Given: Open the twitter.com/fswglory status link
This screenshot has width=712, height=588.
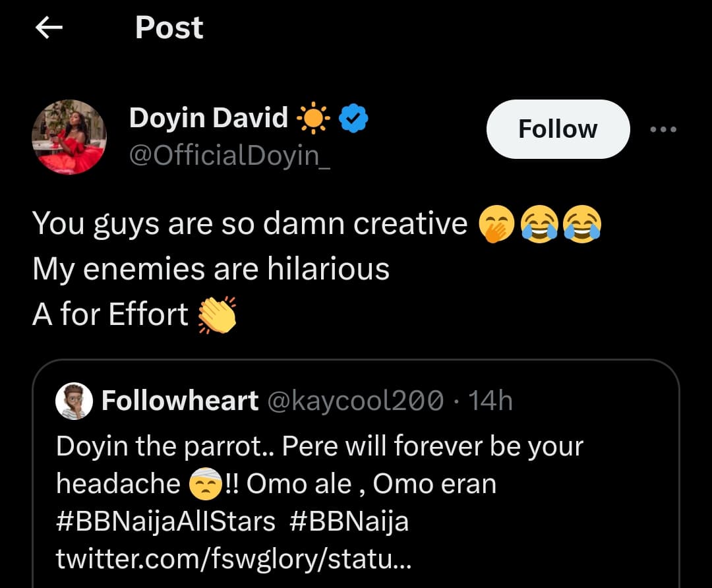Looking at the screenshot, I should pyautogui.click(x=235, y=560).
